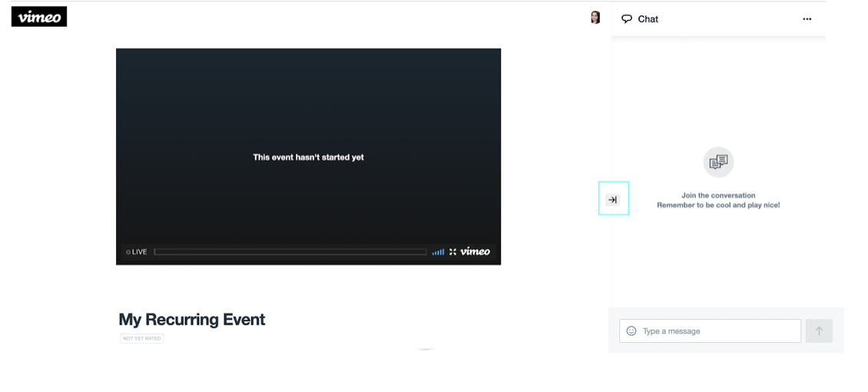This screenshot has height=392, width=868.
Task: Click the Chat speech bubble icon
Action: [x=627, y=18]
